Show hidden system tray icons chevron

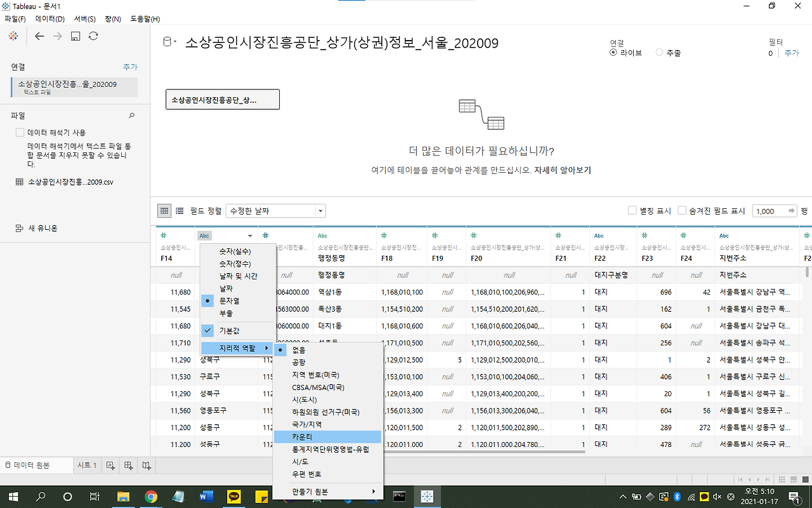tap(623, 497)
